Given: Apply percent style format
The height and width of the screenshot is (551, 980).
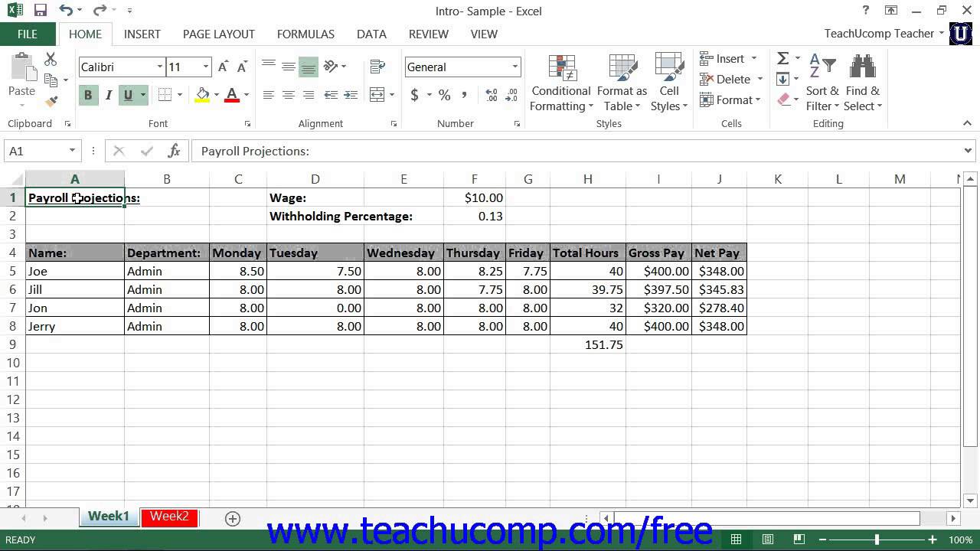Looking at the screenshot, I should (444, 95).
